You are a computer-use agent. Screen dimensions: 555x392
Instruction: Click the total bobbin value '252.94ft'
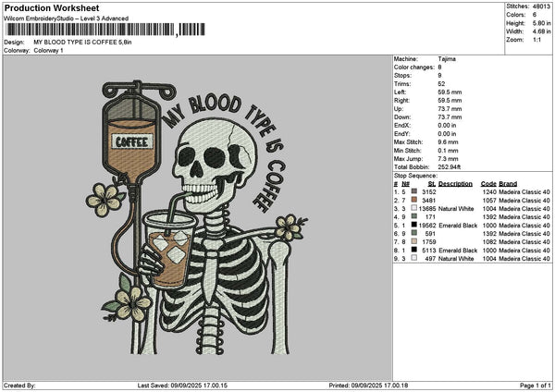(450, 167)
